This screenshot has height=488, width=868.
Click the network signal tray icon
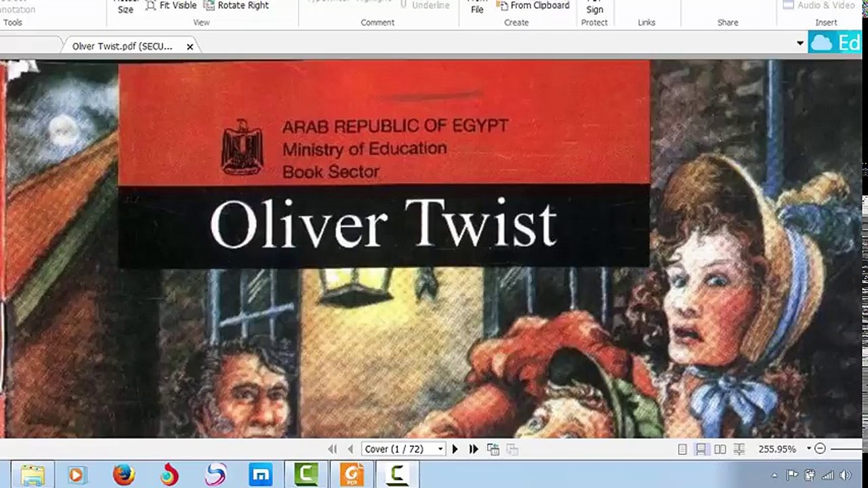coord(827,475)
